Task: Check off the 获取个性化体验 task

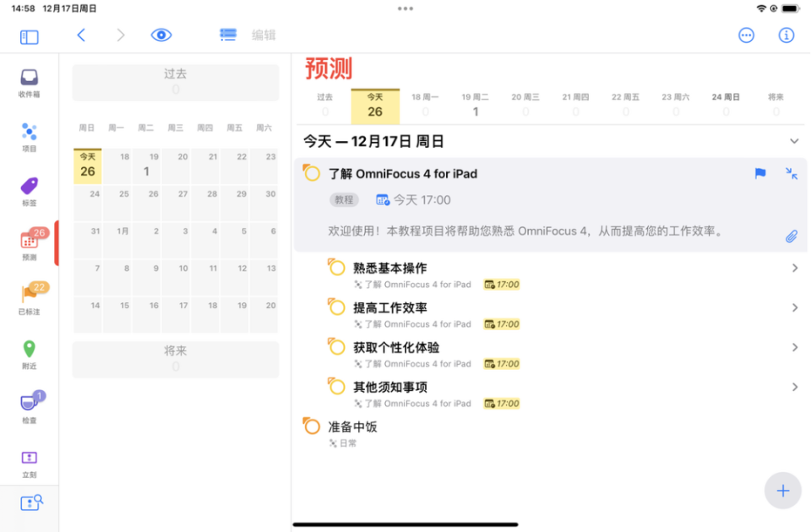Action: point(336,347)
